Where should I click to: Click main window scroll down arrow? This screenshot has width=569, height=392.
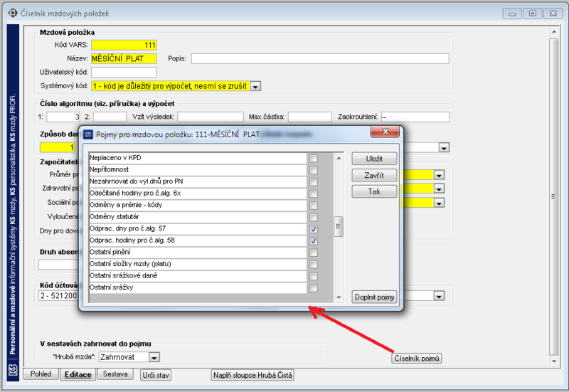554,361
